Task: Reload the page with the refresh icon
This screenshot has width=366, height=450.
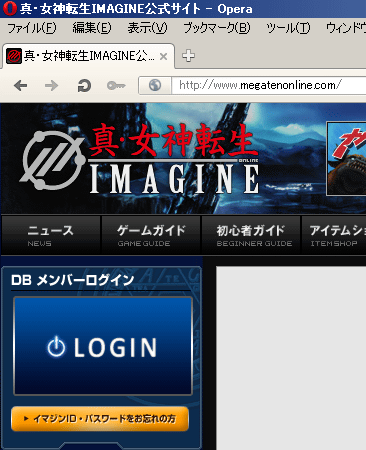Action: coord(84,86)
